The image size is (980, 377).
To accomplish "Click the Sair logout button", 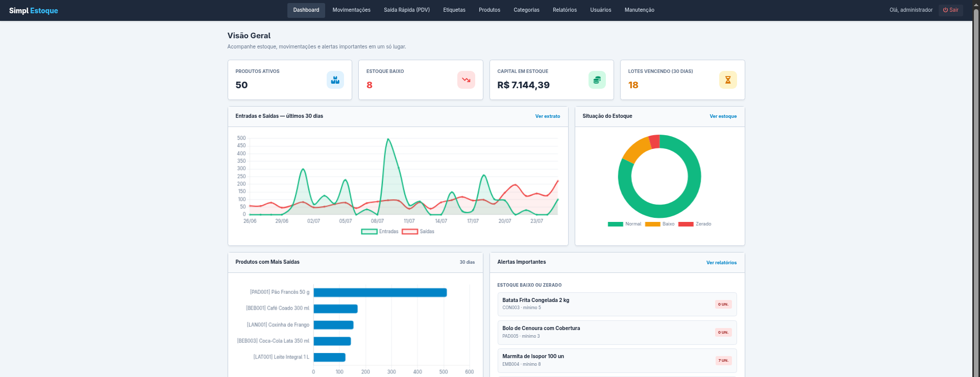I will click(x=950, y=10).
